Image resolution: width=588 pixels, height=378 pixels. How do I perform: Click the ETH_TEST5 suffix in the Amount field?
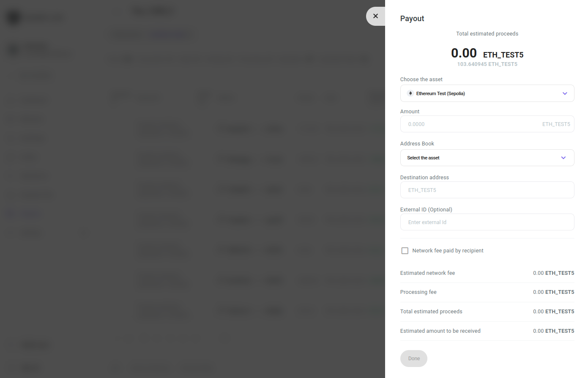pos(556,124)
